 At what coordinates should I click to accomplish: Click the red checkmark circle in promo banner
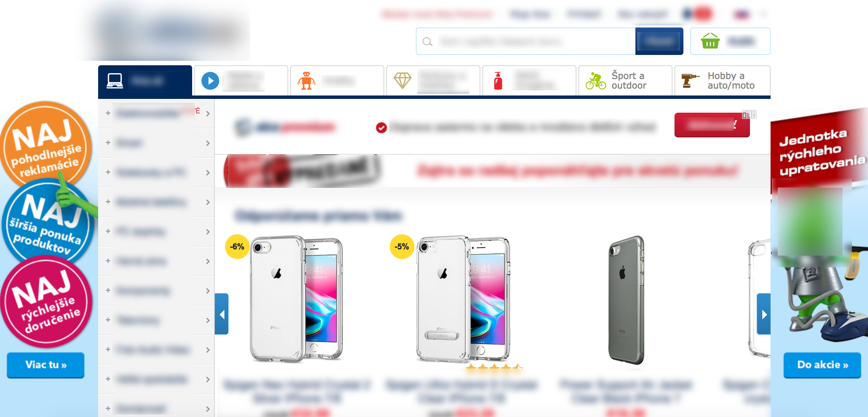tap(381, 128)
